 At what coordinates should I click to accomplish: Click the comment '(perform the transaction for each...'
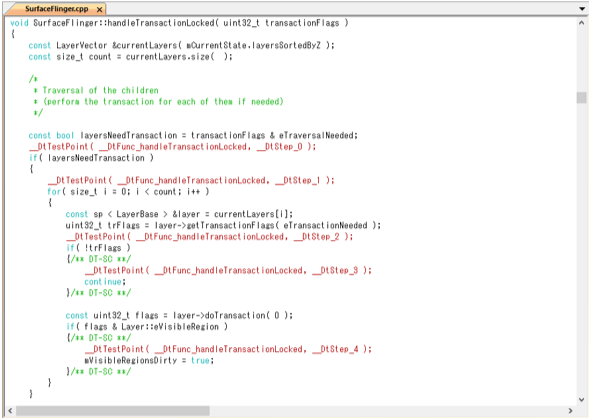(x=163, y=102)
